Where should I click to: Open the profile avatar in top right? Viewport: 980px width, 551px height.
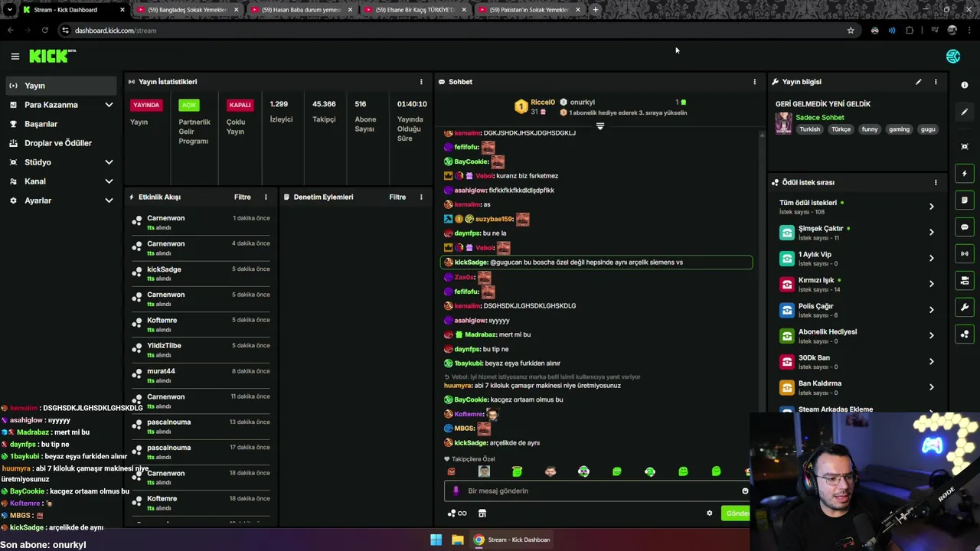click(x=953, y=56)
